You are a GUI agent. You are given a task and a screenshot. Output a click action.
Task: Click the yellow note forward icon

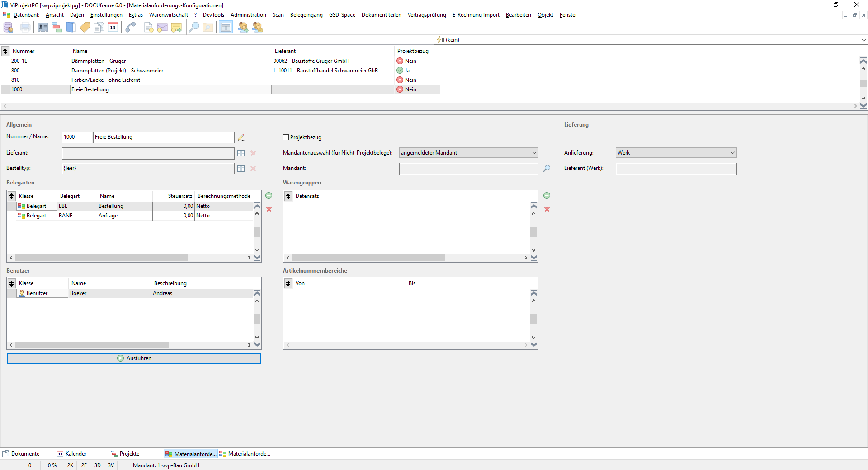point(176,28)
